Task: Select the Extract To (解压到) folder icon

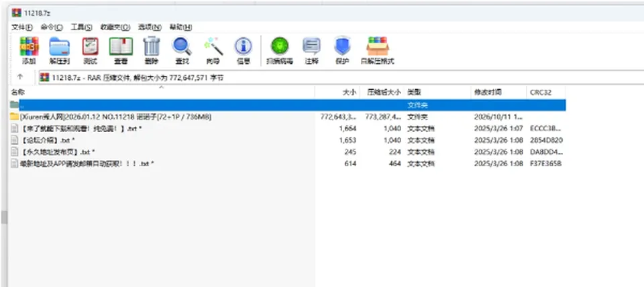Action: 59,46
